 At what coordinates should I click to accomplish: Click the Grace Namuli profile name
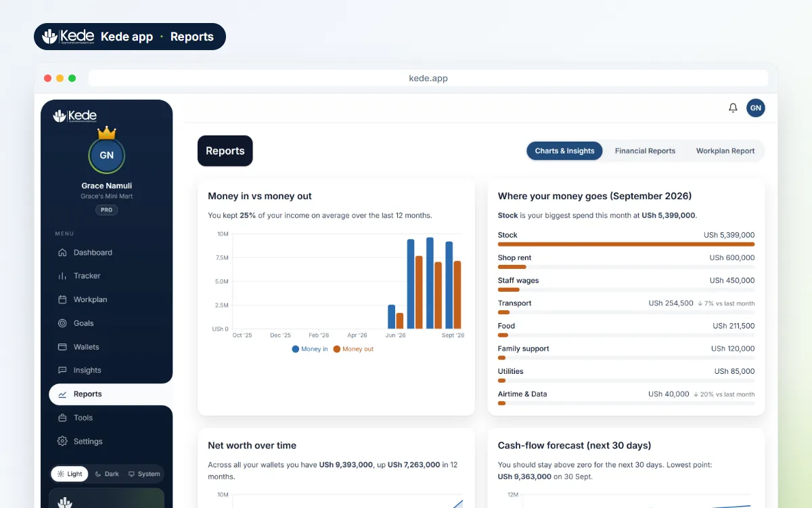(106, 186)
